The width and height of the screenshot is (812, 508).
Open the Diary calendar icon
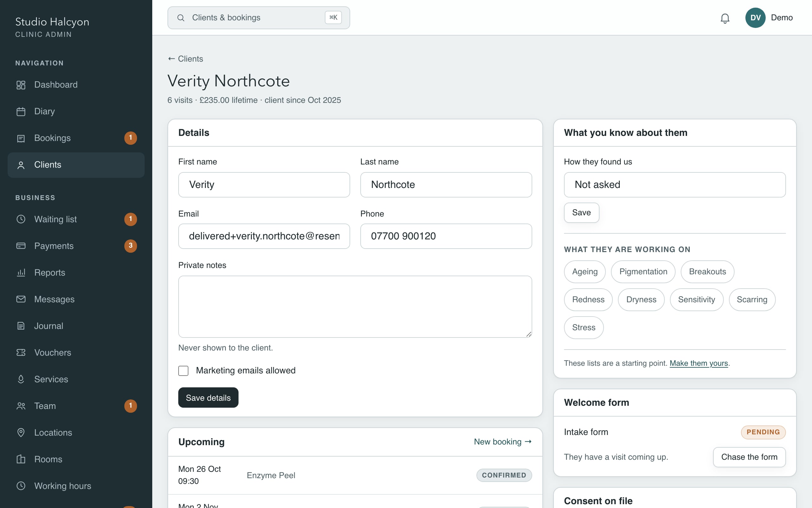(21, 111)
